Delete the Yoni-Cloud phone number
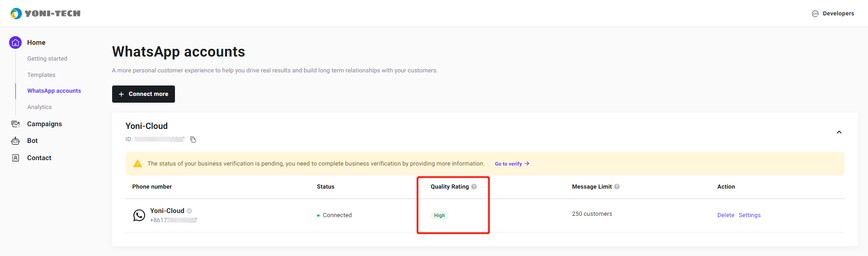Viewport: 868px width, 256px height. tap(726, 215)
